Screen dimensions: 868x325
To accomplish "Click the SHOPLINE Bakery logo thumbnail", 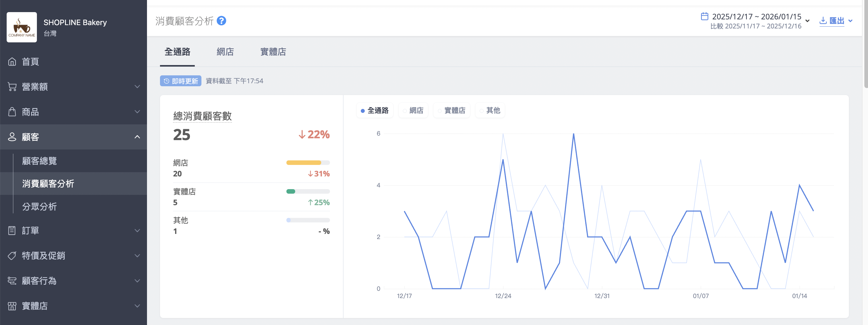I will coord(21,27).
